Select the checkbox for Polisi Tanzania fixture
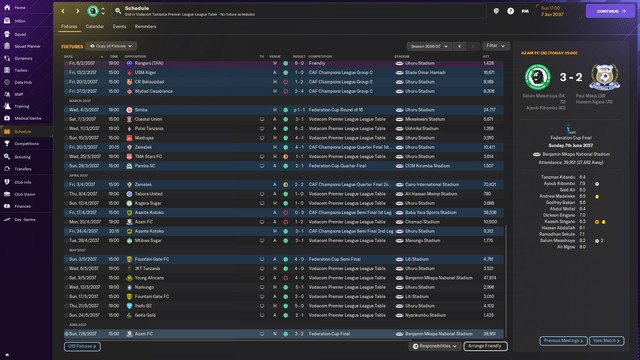Viewport: 640px width, 360px height. point(67,129)
